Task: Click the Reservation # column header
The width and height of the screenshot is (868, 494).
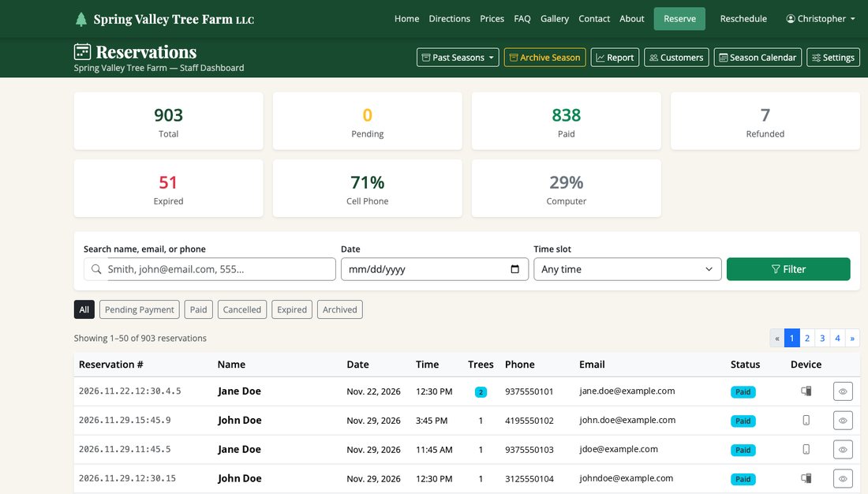Action: (x=110, y=365)
